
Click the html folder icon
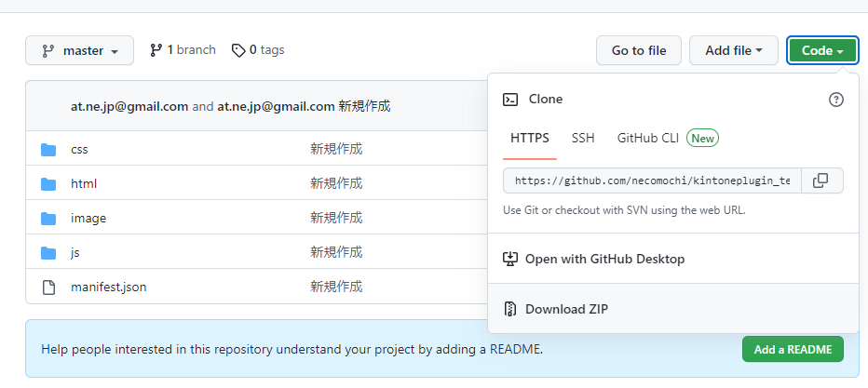pyautogui.click(x=48, y=183)
